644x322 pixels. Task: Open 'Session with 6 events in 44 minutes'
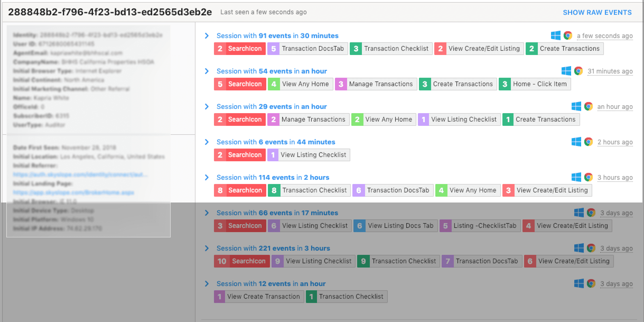pos(276,142)
